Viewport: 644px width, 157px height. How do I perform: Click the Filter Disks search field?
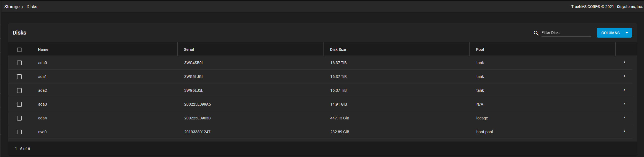click(x=566, y=33)
